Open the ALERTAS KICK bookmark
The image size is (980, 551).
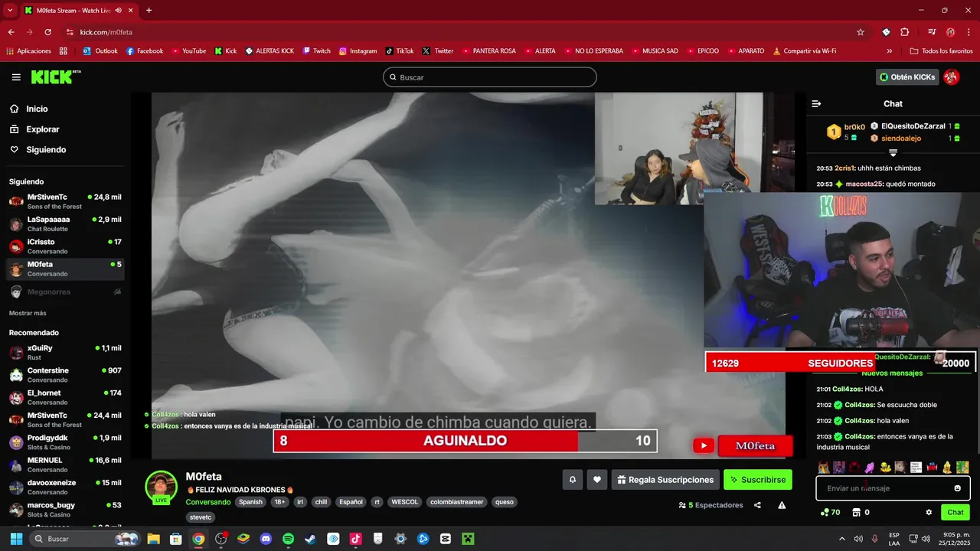[269, 51]
